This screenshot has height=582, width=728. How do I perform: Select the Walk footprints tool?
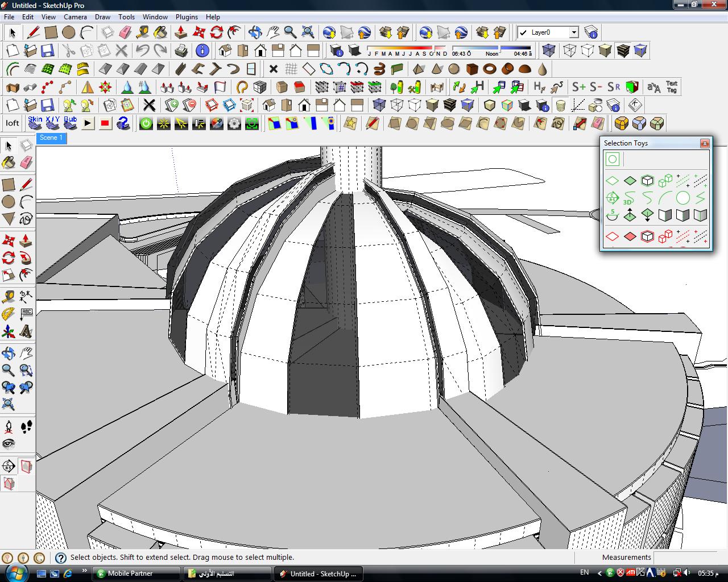pos(26,426)
